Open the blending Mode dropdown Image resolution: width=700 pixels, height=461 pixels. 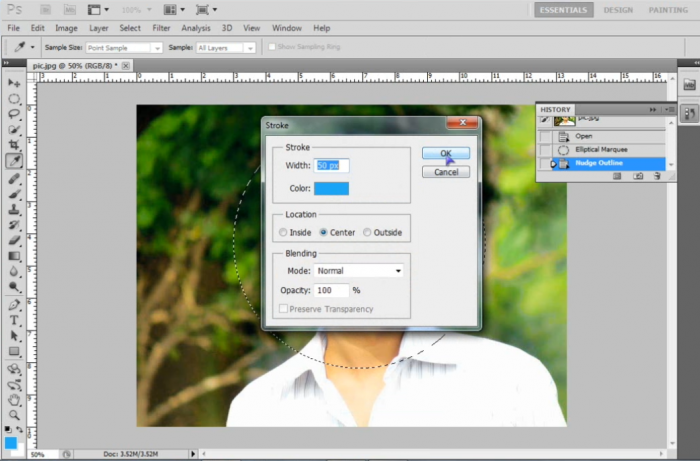359,270
